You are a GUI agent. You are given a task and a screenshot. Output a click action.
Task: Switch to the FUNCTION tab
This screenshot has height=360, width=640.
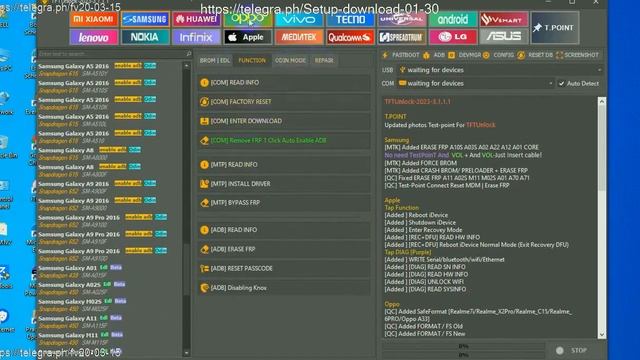coord(252,60)
